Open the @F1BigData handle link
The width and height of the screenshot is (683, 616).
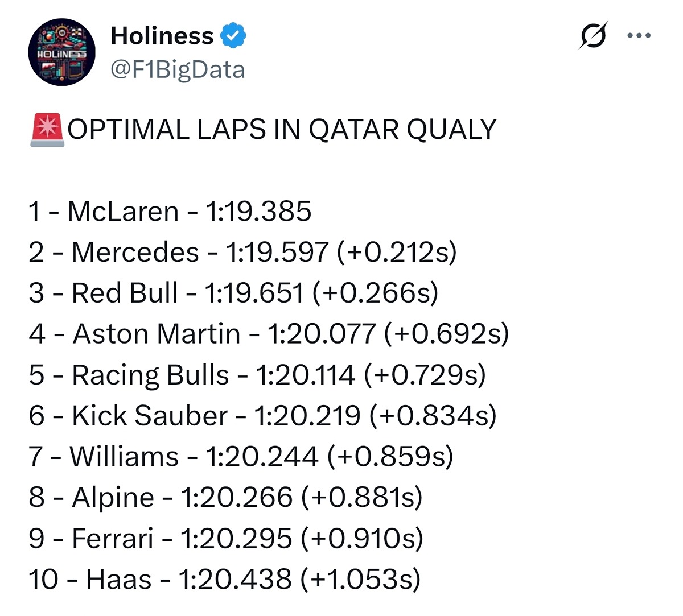(178, 69)
